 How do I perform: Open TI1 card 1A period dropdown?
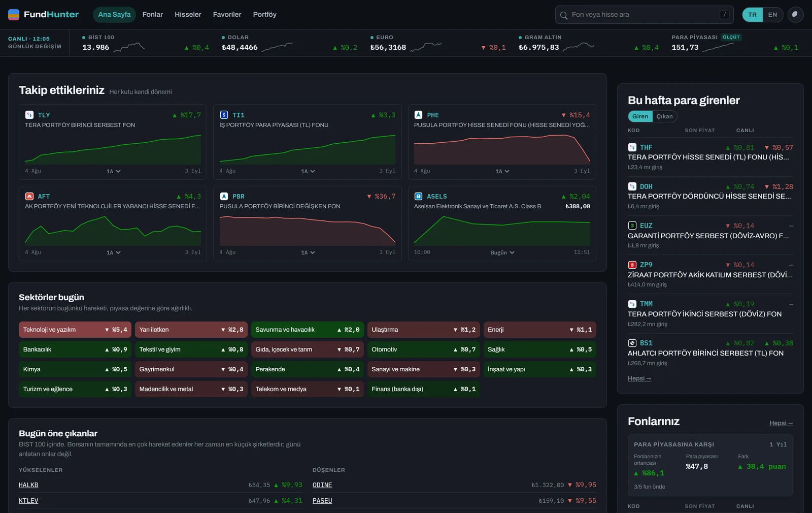point(308,171)
